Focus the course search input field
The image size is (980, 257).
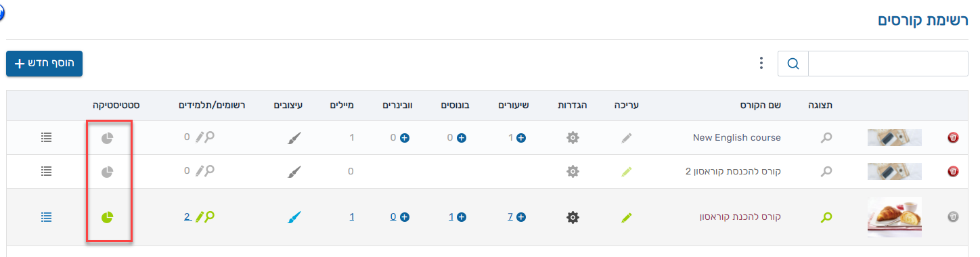888,64
